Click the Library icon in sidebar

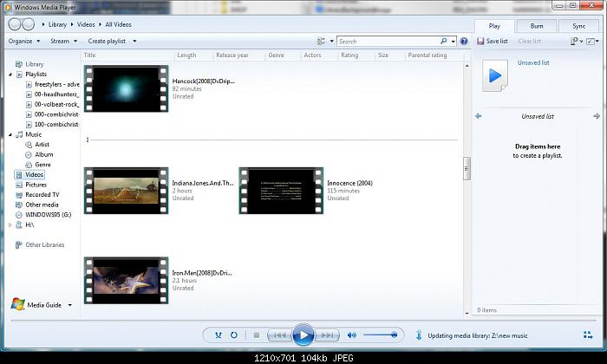coord(18,64)
